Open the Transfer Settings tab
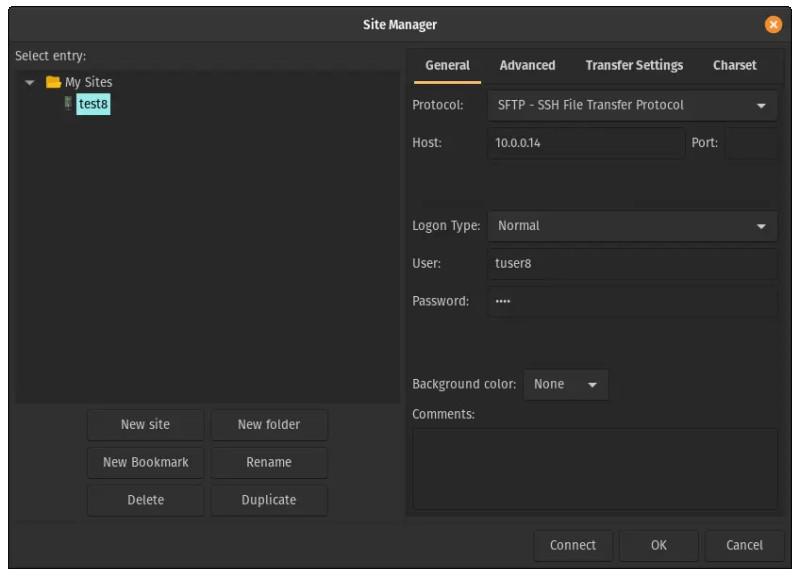The image size is (800, 577). pyautogui.click(x=632, y=64)
